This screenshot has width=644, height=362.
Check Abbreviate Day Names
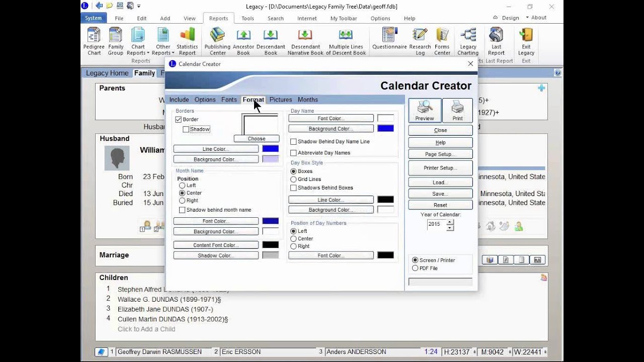293,153
